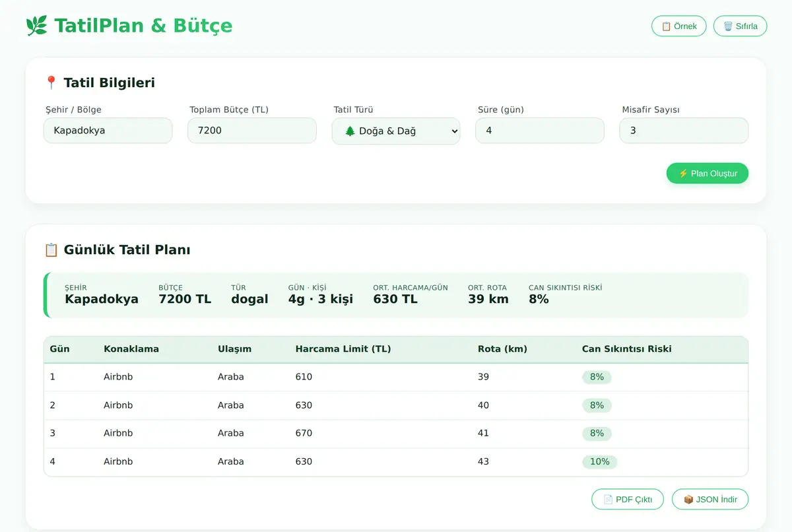Edit the Misafir Sayısı input field
Image resolution: width=792 pixels, height=532 pixels.
tap(684, 131)
